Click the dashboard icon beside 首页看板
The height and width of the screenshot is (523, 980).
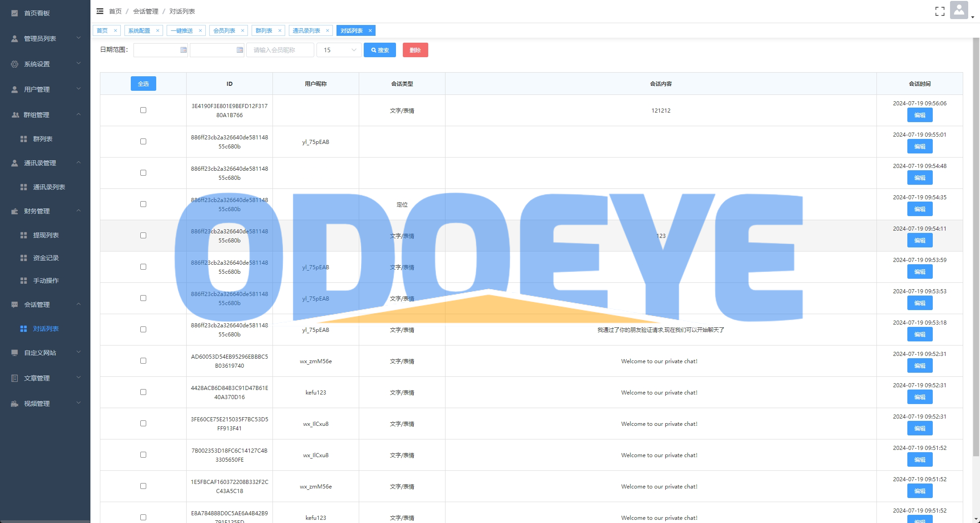(x=15, y=13)
